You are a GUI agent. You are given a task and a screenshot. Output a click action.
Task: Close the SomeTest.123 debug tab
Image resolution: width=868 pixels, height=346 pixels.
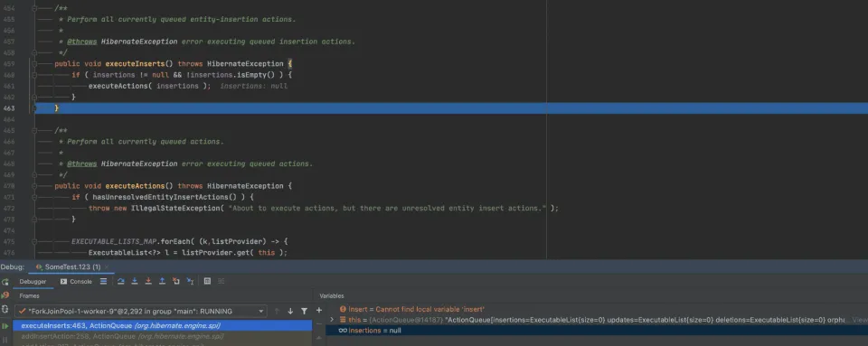[107, 267]
